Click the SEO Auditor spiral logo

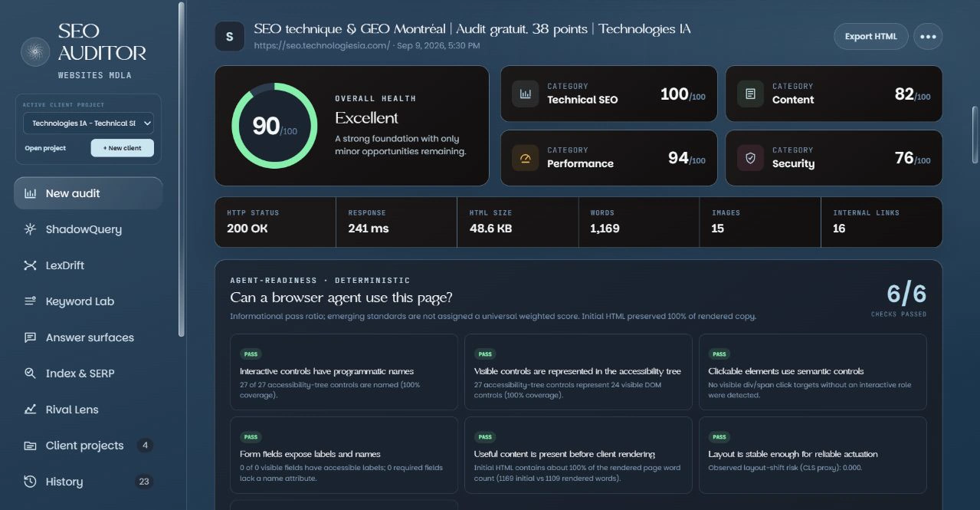35,52
